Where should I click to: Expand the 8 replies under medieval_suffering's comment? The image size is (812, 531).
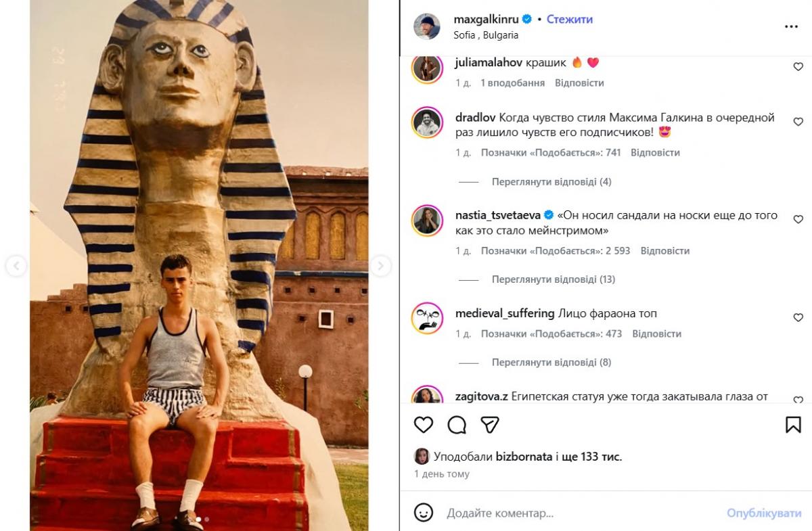(x=551, y=363)
